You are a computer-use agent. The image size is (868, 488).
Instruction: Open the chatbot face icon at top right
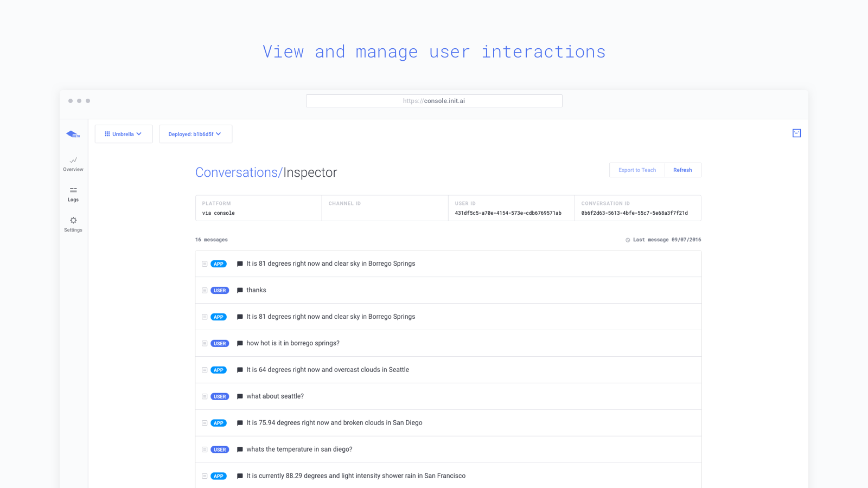tap(796, 133)
